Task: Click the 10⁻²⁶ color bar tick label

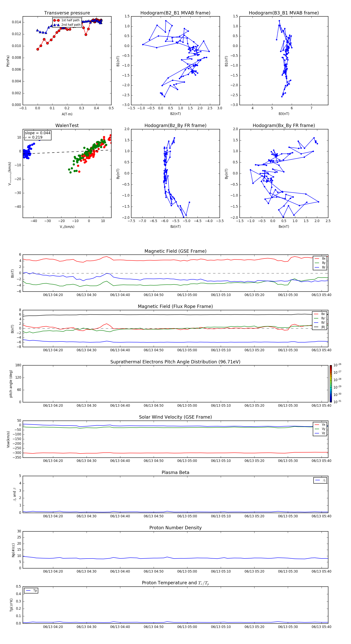Action: coord(337,365)
